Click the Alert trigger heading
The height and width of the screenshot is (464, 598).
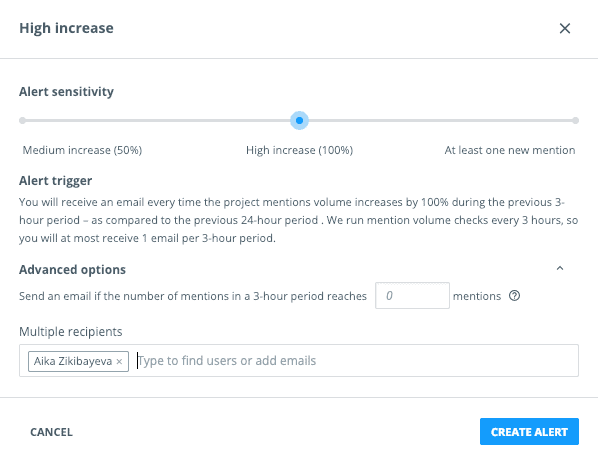click(56, 180)
